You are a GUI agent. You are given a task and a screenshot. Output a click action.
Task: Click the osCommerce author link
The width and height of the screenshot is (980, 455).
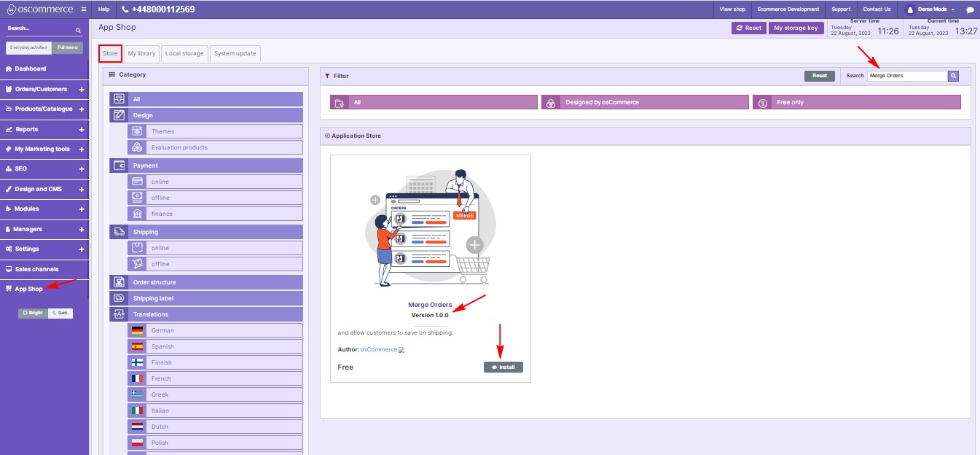(x=379, y=349)
